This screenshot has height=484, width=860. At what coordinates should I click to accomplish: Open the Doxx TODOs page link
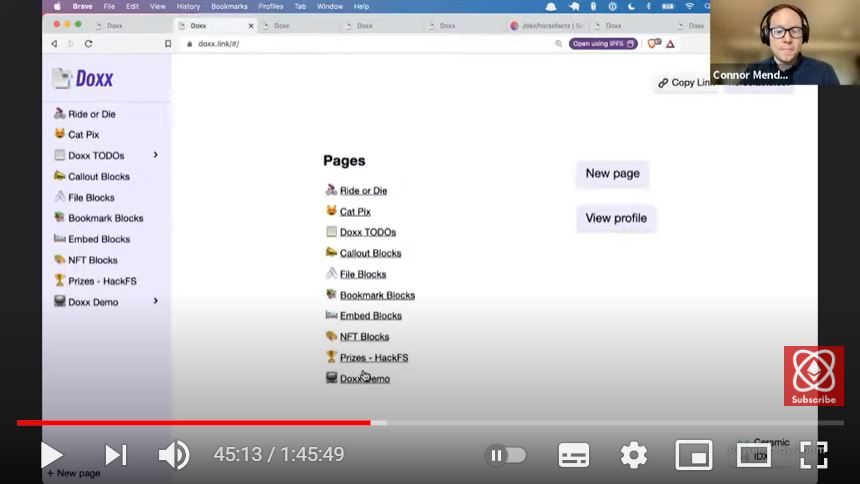pos(367,232)
